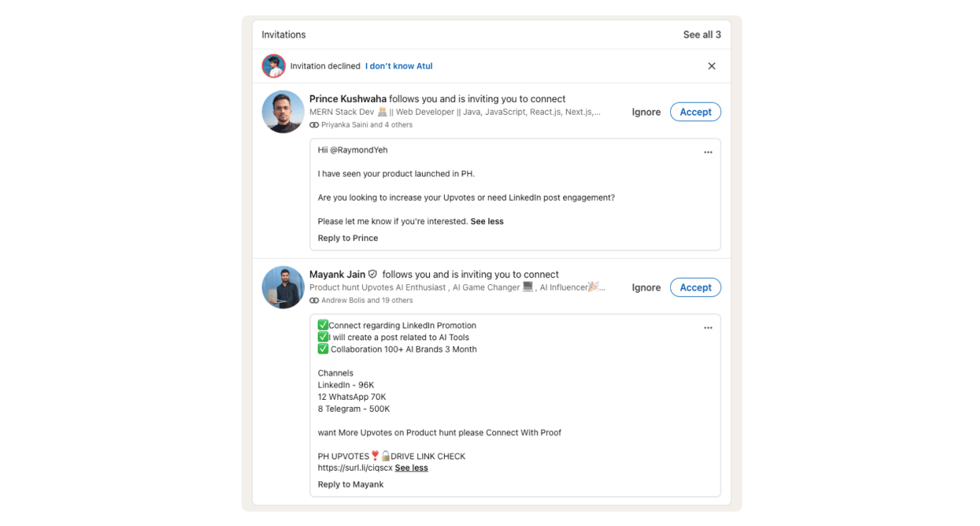The width and height of the screenshot is (980, 526).
Task: Ignore Mayank Jain's connection request
Action: pos(646,288)
